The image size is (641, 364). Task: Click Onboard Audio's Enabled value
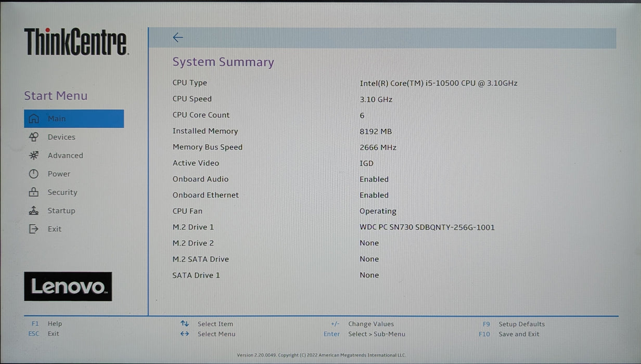tap(374, 179)
